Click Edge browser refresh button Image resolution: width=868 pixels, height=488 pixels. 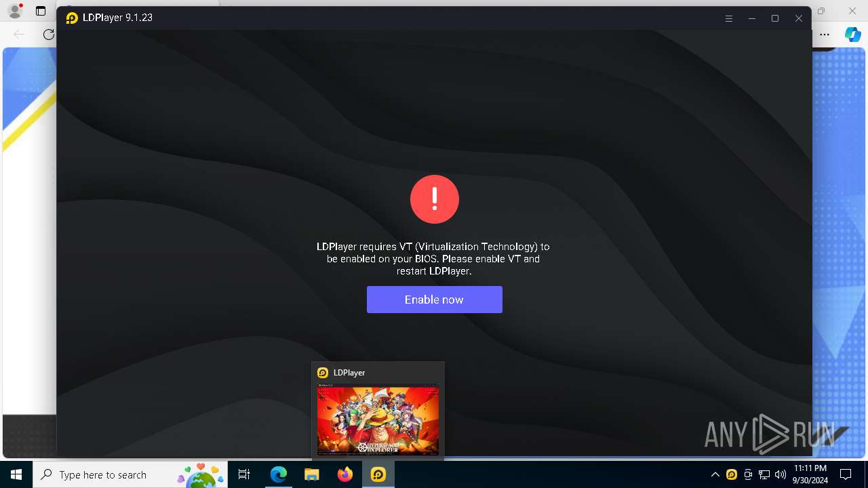point(48,35)
